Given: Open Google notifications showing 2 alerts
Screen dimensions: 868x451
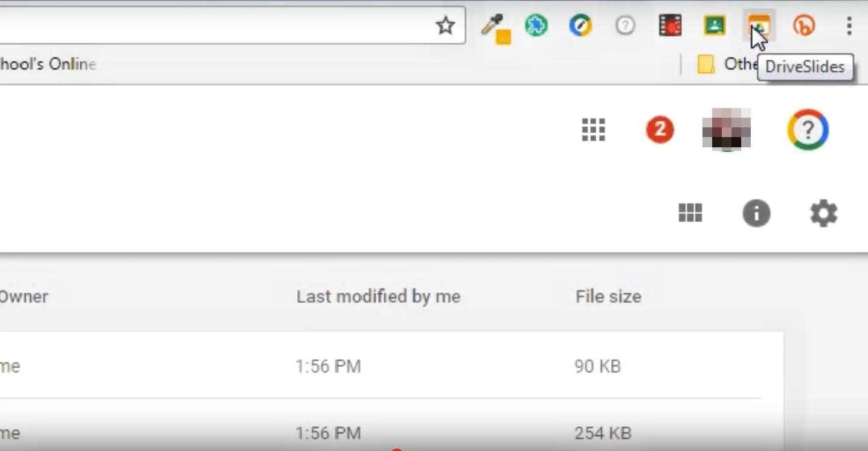Looking at the screenshot, I should [x=660, y=129].
